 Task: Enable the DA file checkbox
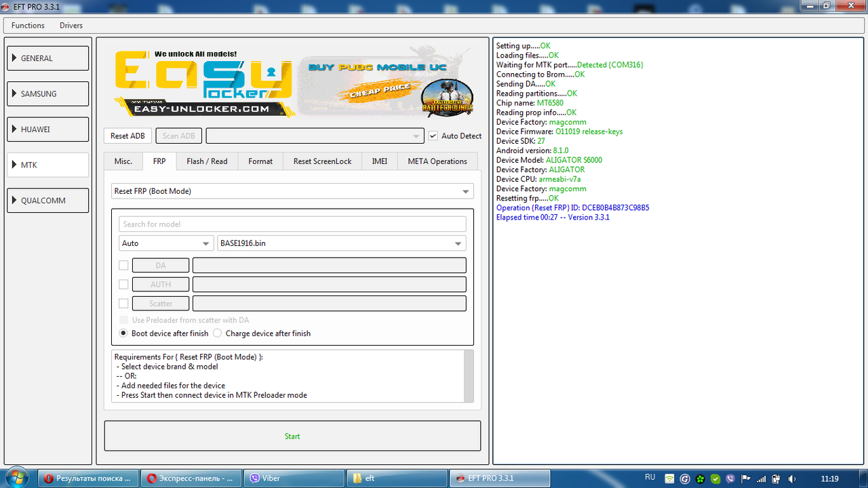pyautogui.click(x=123, y=265)
